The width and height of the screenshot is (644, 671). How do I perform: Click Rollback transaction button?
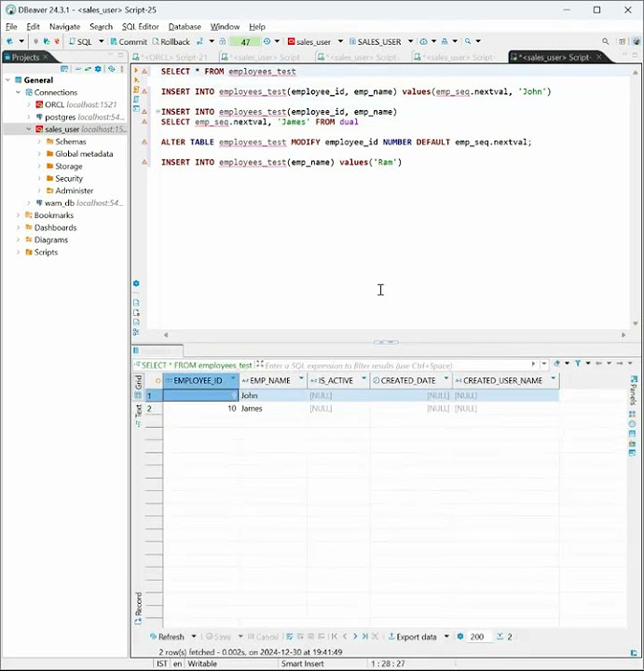pos(171,42)
